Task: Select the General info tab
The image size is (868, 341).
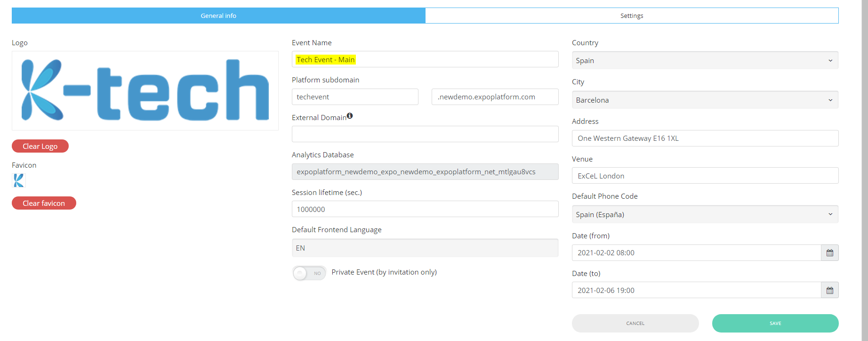Action: pos(218,16)
